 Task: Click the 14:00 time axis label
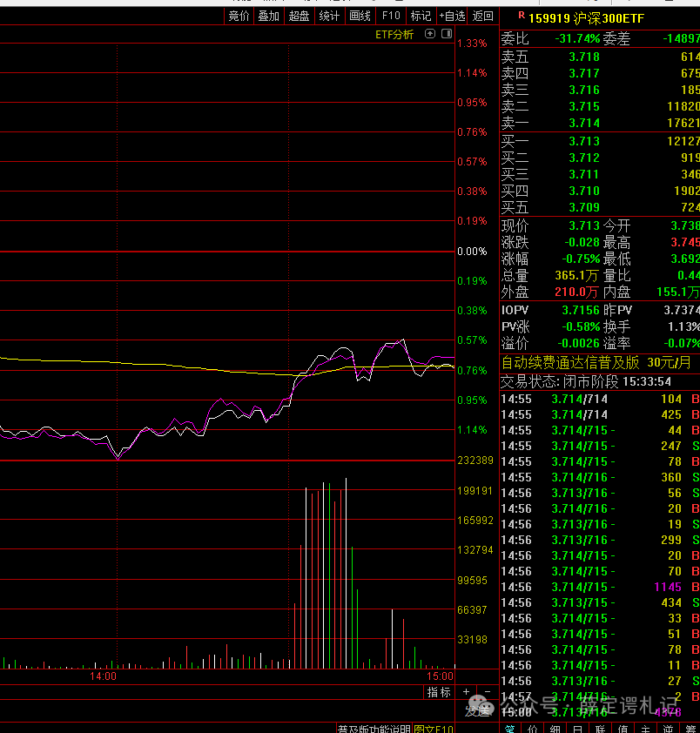[103, 676]
